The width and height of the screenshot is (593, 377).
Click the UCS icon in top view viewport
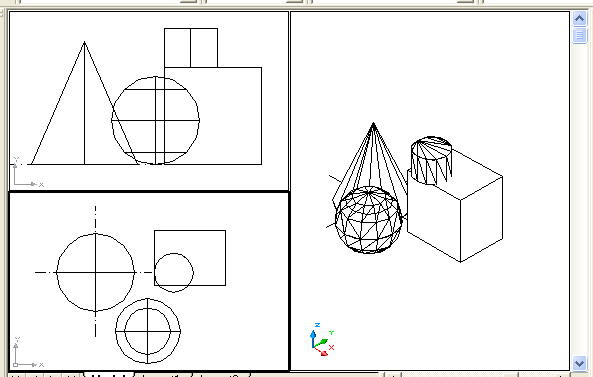[28, 352]
